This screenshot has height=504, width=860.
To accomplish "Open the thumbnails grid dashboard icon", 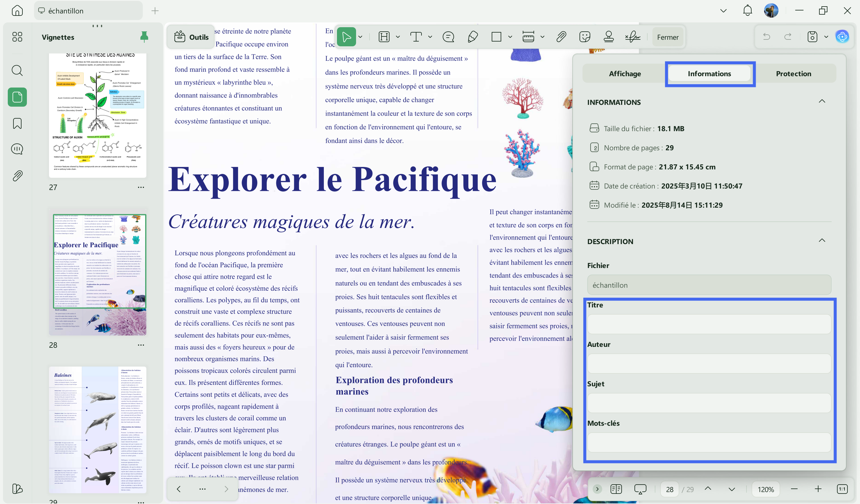I will tap(17, 36).
